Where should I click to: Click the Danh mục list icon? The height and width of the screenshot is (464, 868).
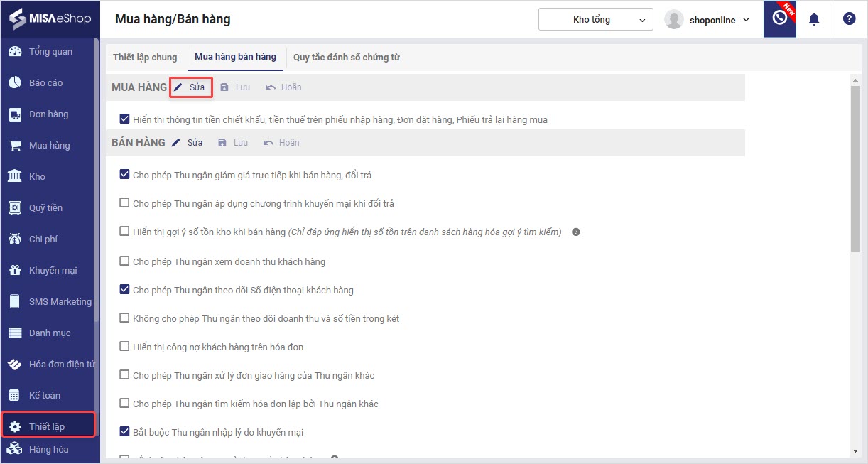[14, 333]
